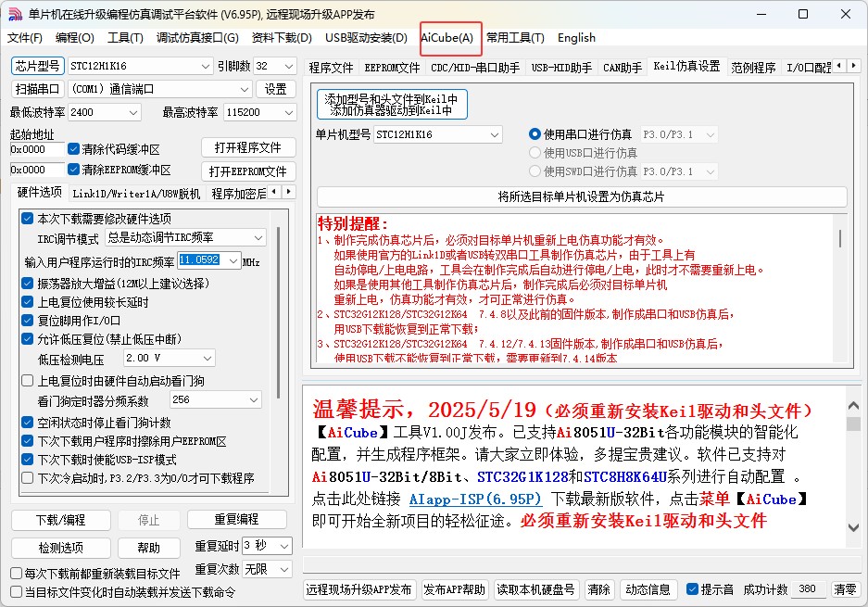Click 将所选目标单片机设置为仿真芯片 button
Viewport: 868px width, 607px height.
tap(581, 196)
